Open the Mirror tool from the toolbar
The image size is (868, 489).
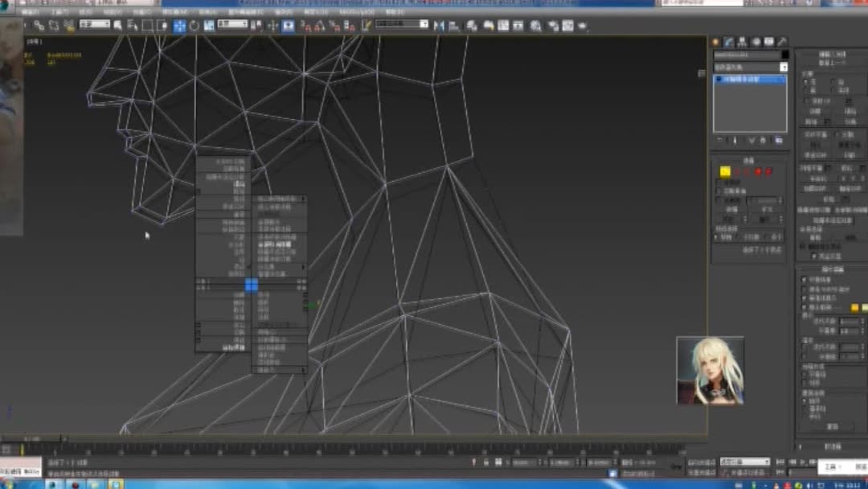pos(440,25)
